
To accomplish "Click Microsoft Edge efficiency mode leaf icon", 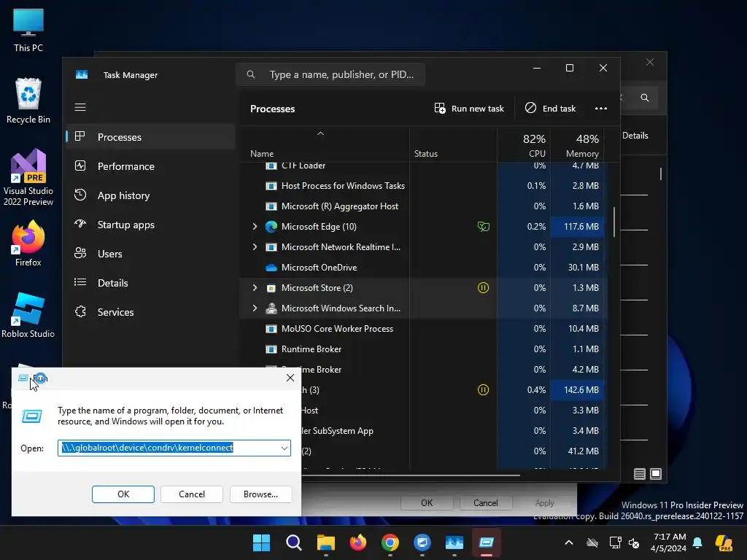I will (x=483, y=227).
